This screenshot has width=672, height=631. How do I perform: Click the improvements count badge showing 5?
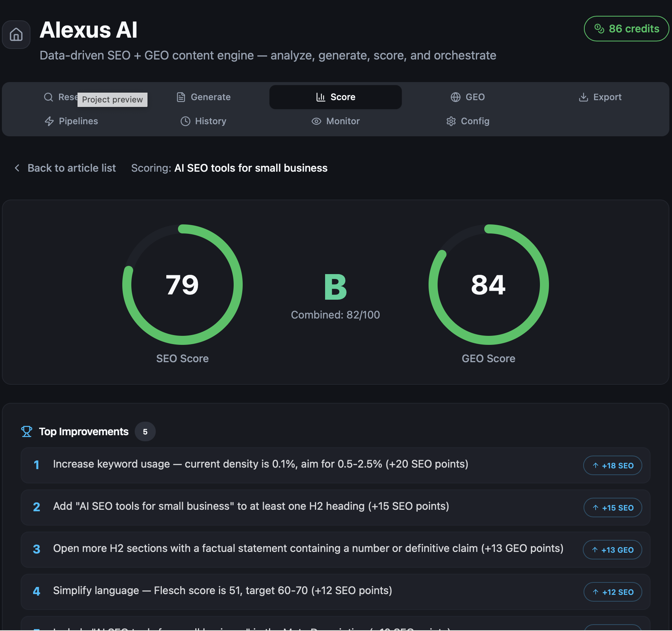pos(145,431)
